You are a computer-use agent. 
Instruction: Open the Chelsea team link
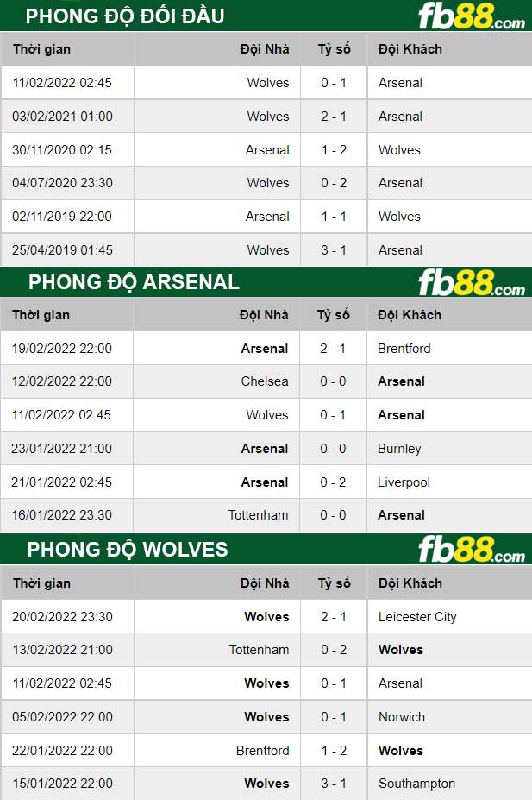pos(265,381)
